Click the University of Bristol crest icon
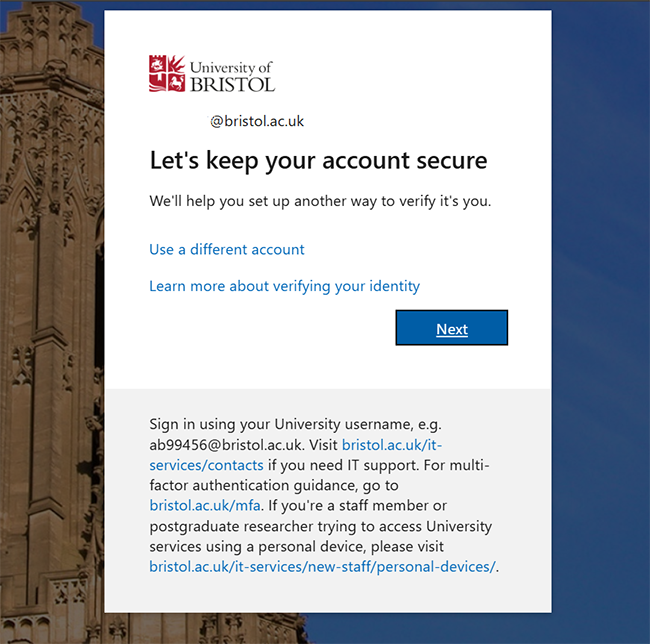The width and height of the screenshot is (650, 644). [x=167, y=73]
